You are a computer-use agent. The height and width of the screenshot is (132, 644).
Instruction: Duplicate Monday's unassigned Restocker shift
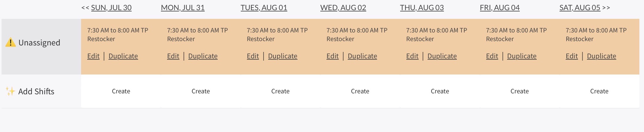pyautogui.click(x=203, y=56)
